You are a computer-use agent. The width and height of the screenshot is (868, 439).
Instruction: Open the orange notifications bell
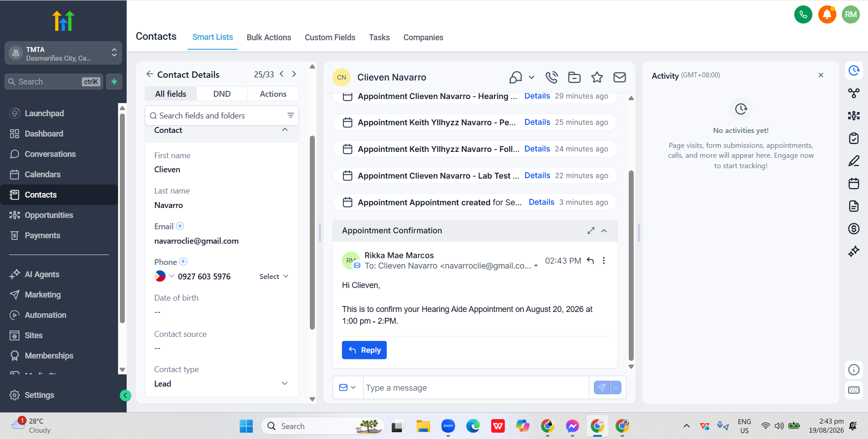[x=827, y=14]
